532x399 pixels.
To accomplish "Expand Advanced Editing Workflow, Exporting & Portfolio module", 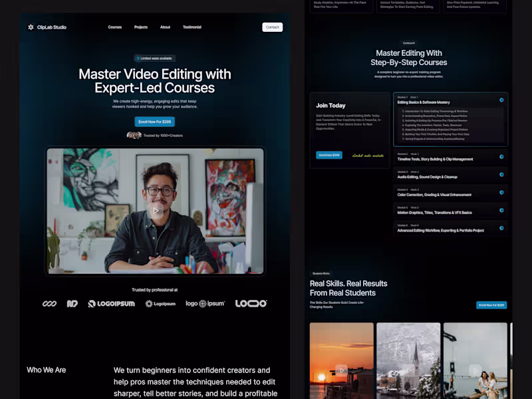I will tap(501, 228).
